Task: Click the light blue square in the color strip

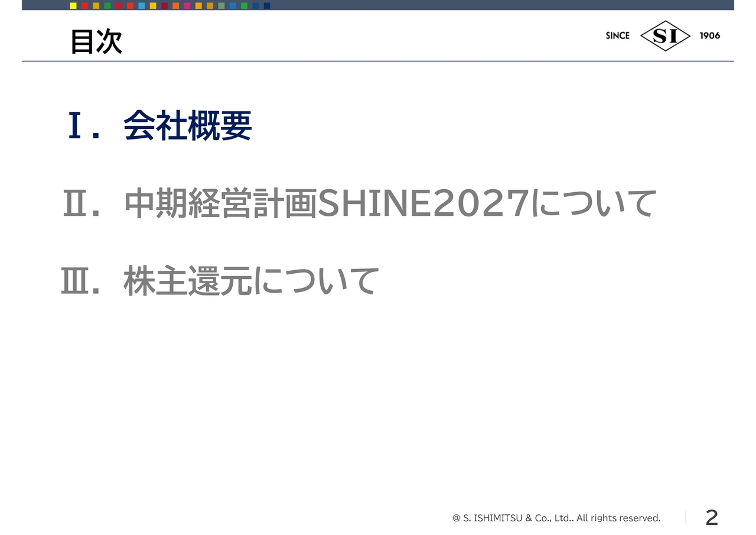Action: point(141,6)
